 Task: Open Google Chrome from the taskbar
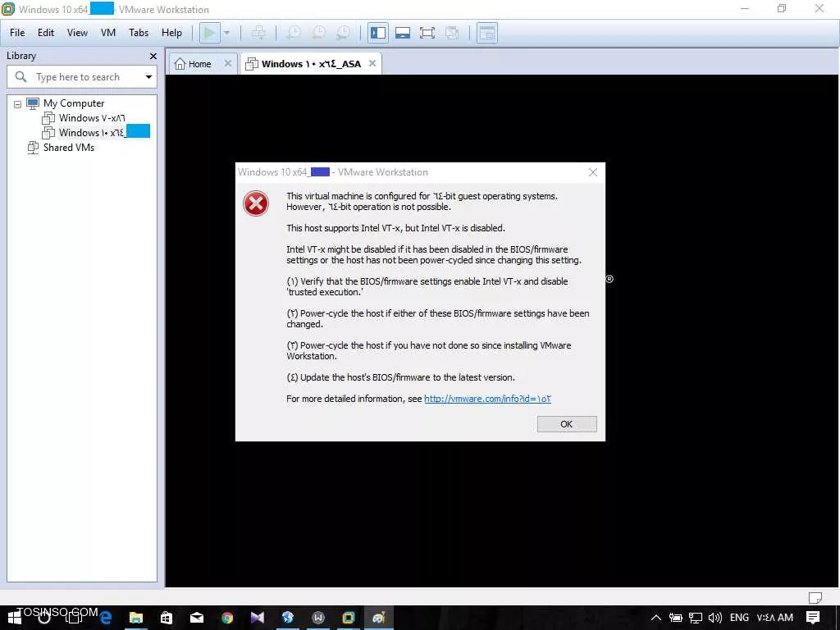[x=227, y=618]
